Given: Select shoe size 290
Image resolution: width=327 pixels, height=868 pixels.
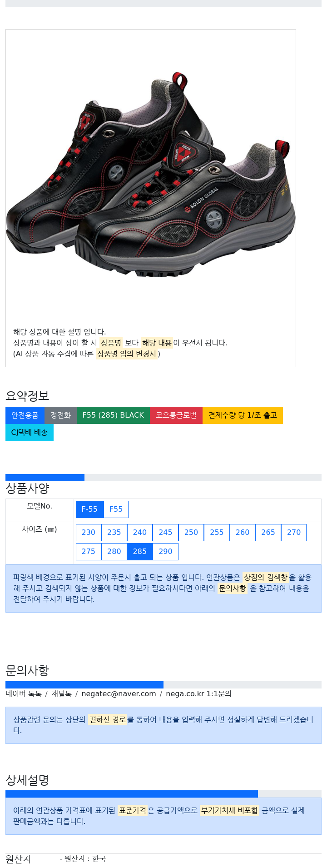Looking at the screenshot, I should click(165, 551).
